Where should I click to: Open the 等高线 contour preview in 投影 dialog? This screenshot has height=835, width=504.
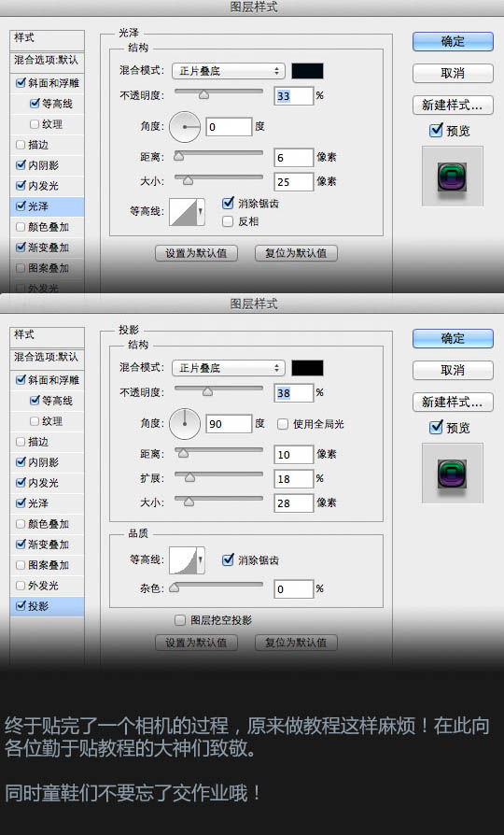(183, 559)
